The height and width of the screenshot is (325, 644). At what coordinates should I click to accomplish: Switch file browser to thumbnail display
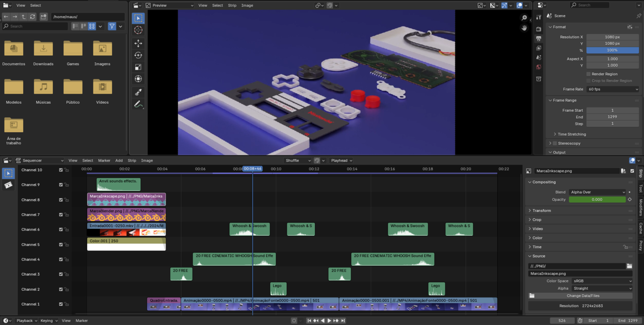tap(92, 26)
